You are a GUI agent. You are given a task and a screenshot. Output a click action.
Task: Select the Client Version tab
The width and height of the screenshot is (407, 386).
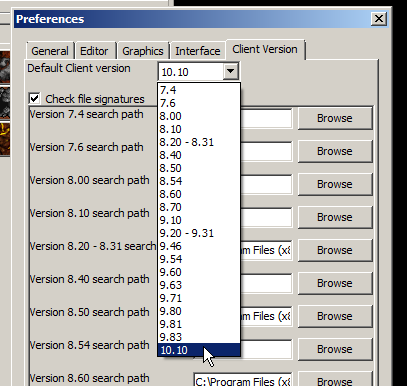(x=265, y=49)
